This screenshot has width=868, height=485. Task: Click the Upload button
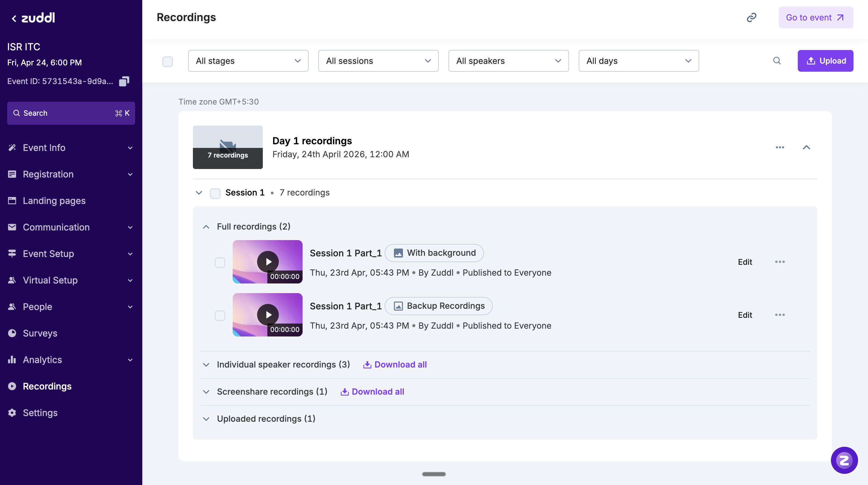[x=826, y=61]
